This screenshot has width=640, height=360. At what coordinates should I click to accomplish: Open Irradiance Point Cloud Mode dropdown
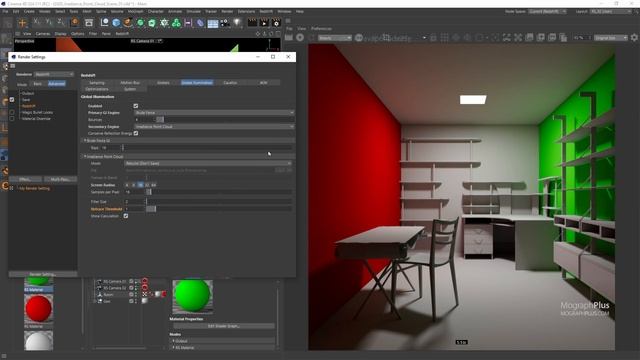click(208, 163)
